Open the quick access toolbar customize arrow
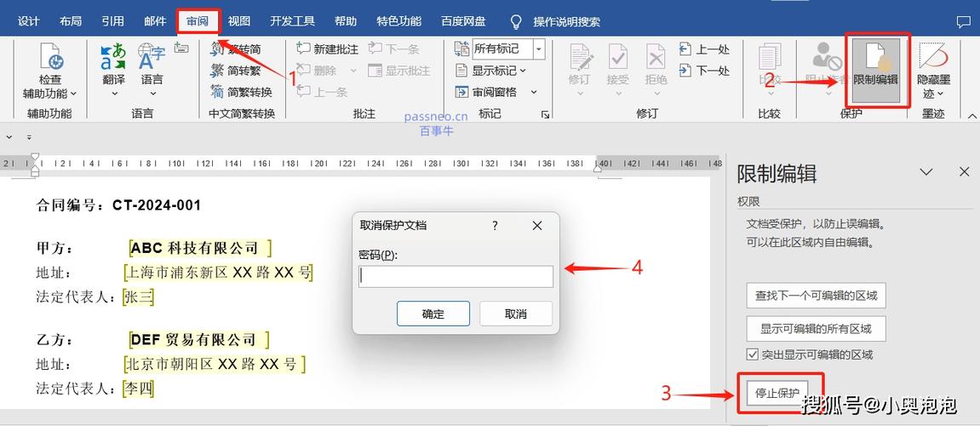This screenshot has height=426, width=980. [x=30, y=136]
